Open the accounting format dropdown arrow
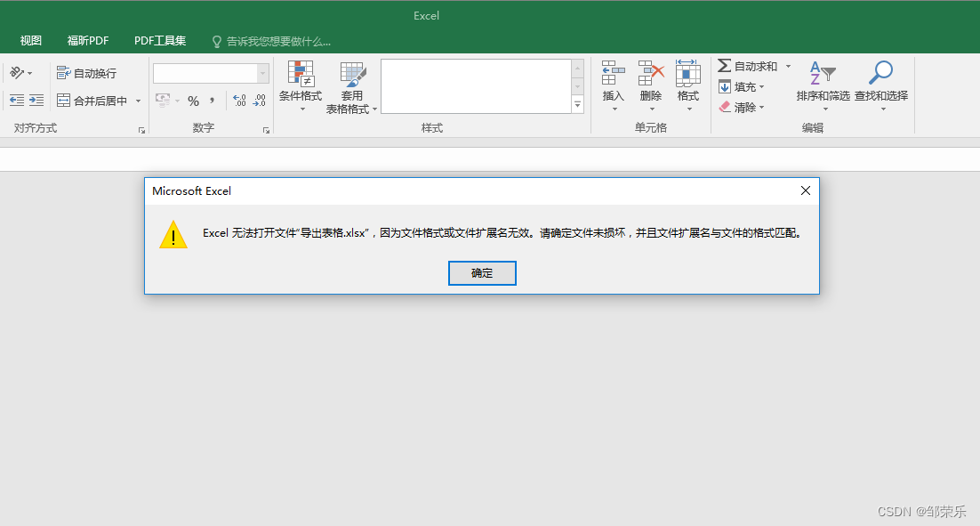 pos(178,101)
